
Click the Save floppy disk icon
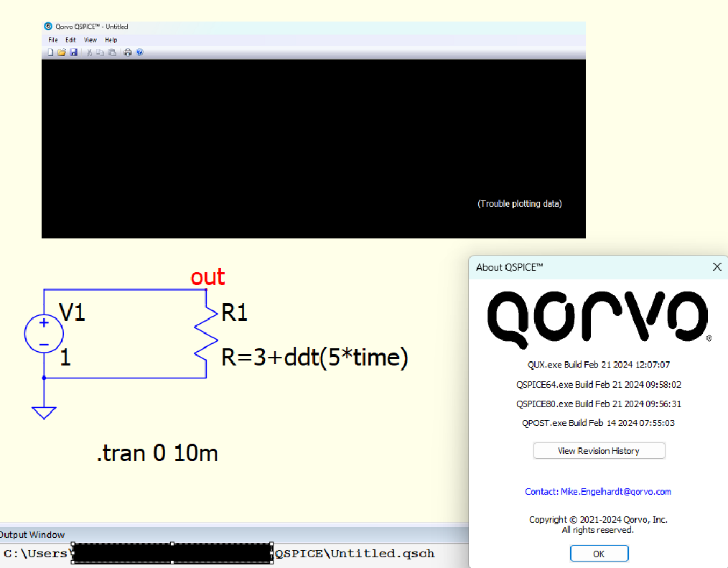click(x=73, y=52)
